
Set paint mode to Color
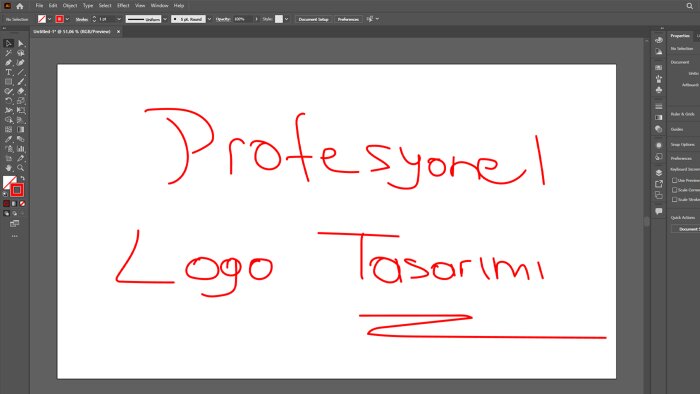[6, 203]
